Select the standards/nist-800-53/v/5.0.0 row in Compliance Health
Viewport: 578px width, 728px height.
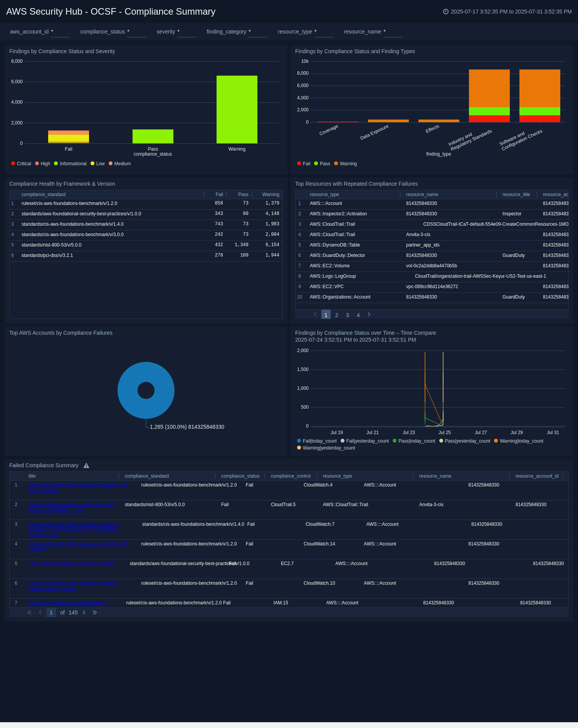[x=146, y=245]
